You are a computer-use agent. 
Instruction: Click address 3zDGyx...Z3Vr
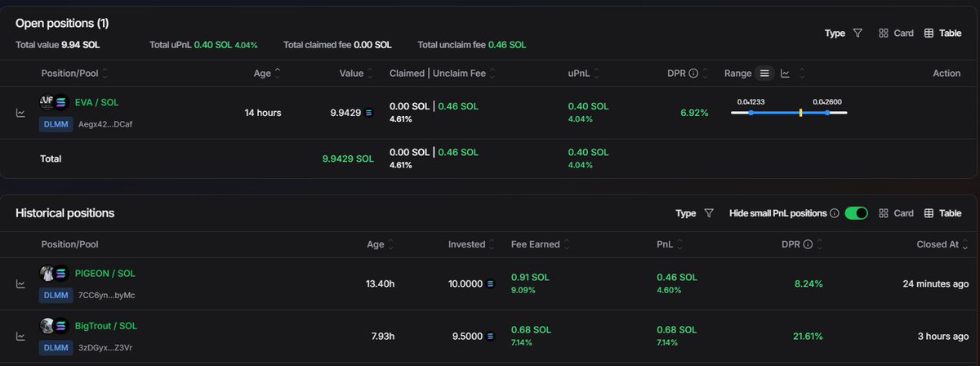point(105,347)
